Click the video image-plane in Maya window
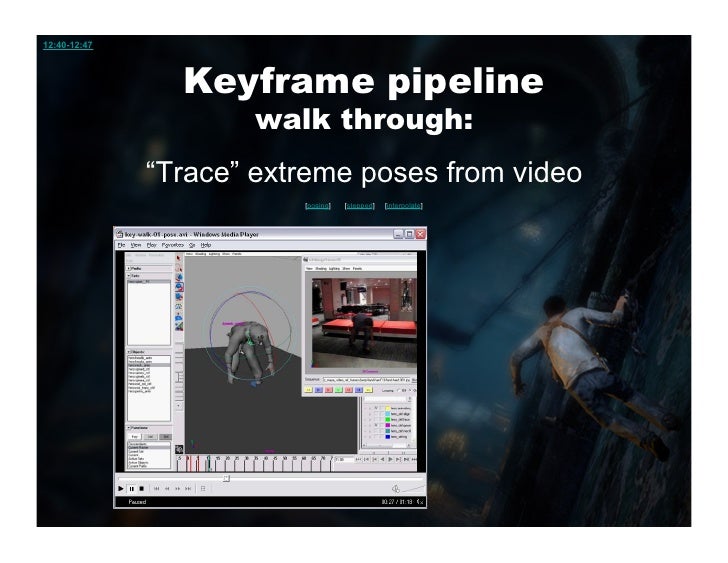The image size is (728, 563). [x=364, y=323]
